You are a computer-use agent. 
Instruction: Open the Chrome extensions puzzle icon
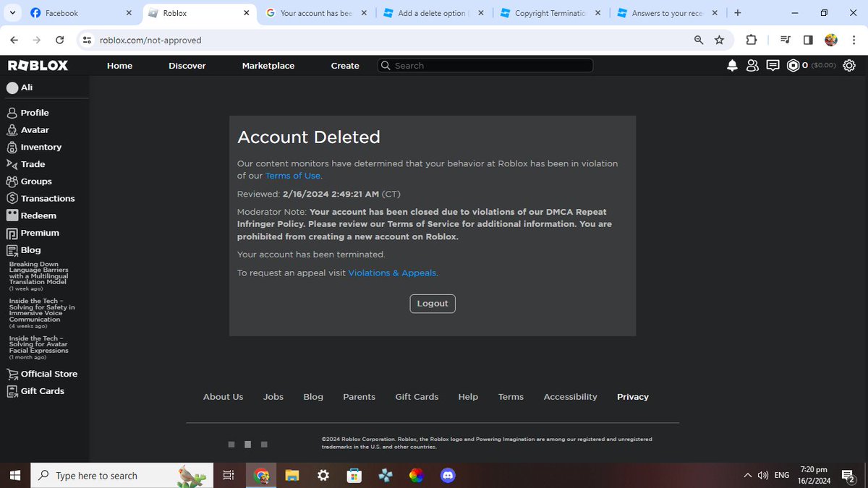[x=751, y=40]
